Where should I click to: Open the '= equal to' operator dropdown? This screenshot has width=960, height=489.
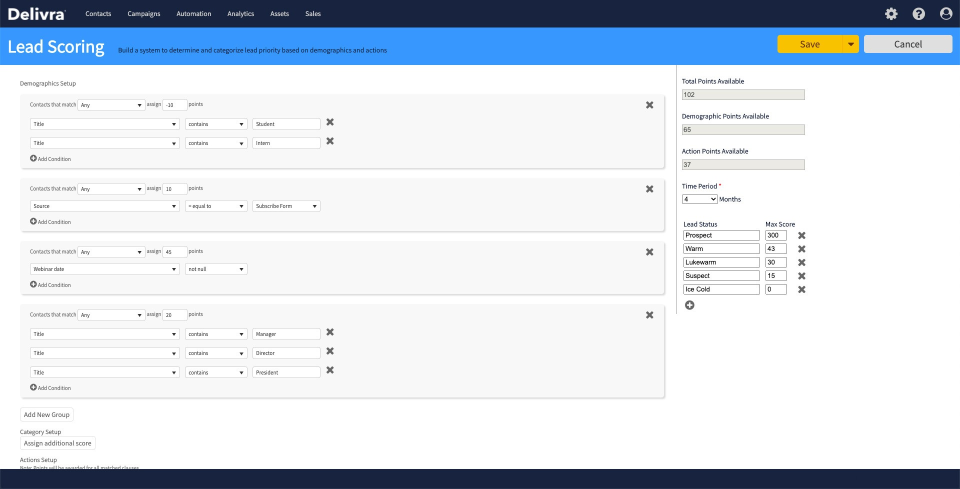217,206
